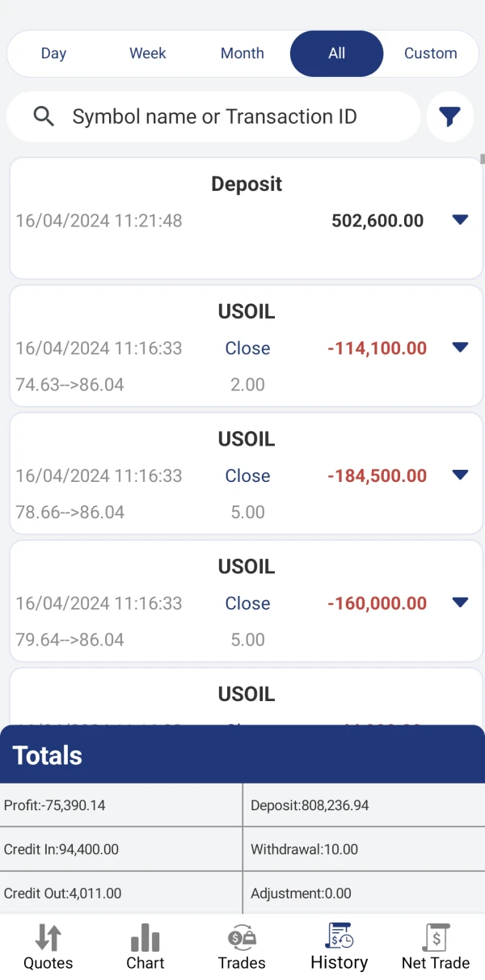Click Close label on 74.63-->86.04 trade

[x=247, y=348]
